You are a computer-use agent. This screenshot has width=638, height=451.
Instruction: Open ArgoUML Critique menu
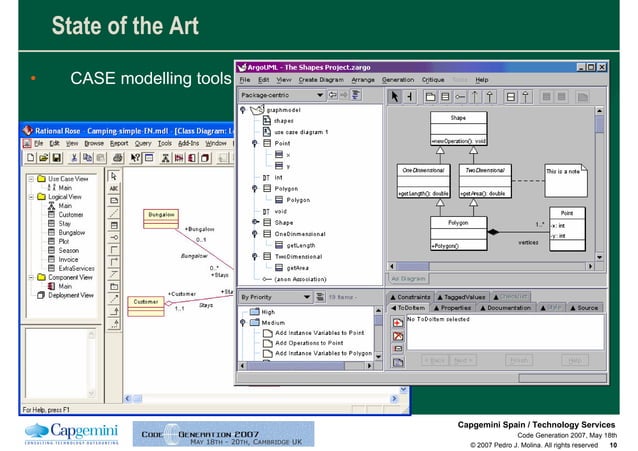(x=433, y=80)
